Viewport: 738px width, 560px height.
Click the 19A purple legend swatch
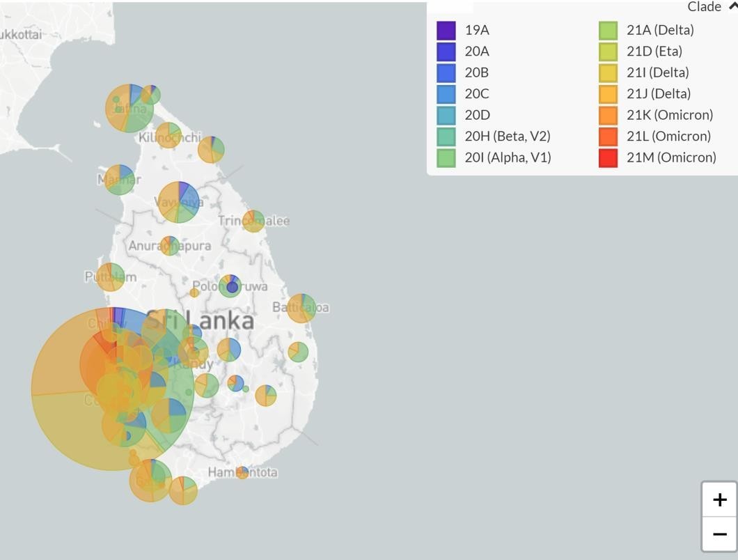point(446,30)
